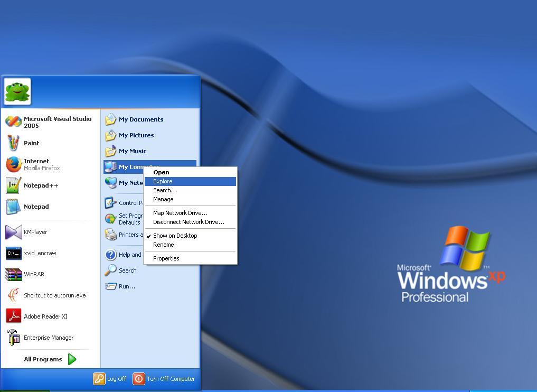Viewport: 537px width, 392px height.
Task: Select Explore in the context menu
Action: point(190,181)
